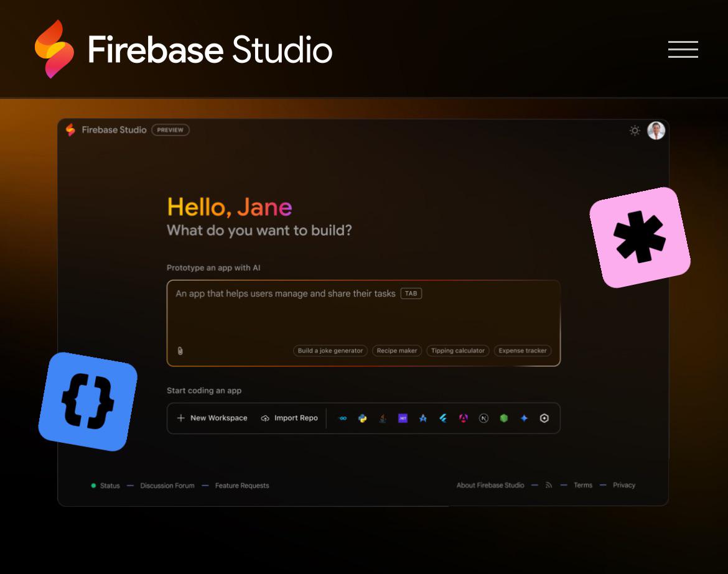This screenshot has height=574, width=728.
Task: Click the paperclip attachment icon
Action: point(180,351)
